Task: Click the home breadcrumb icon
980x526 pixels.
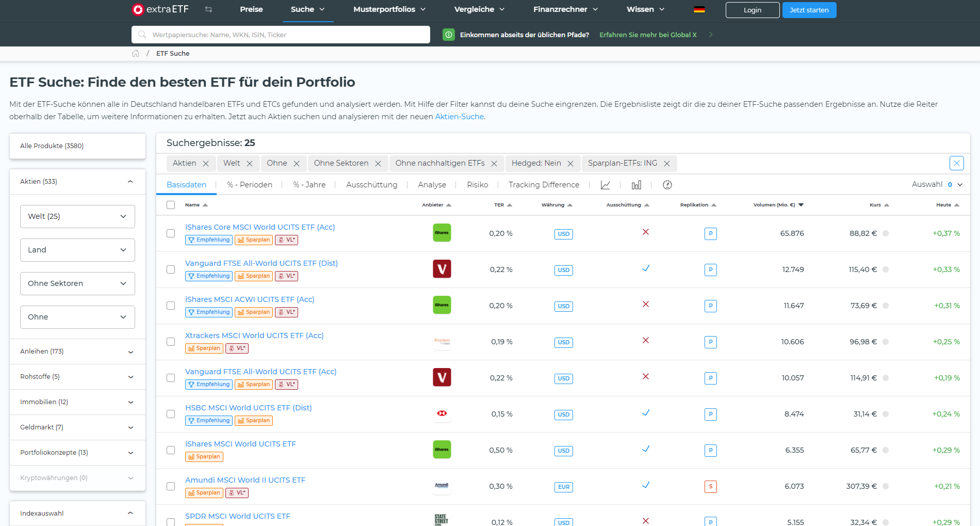Action: tap(136, 54)
